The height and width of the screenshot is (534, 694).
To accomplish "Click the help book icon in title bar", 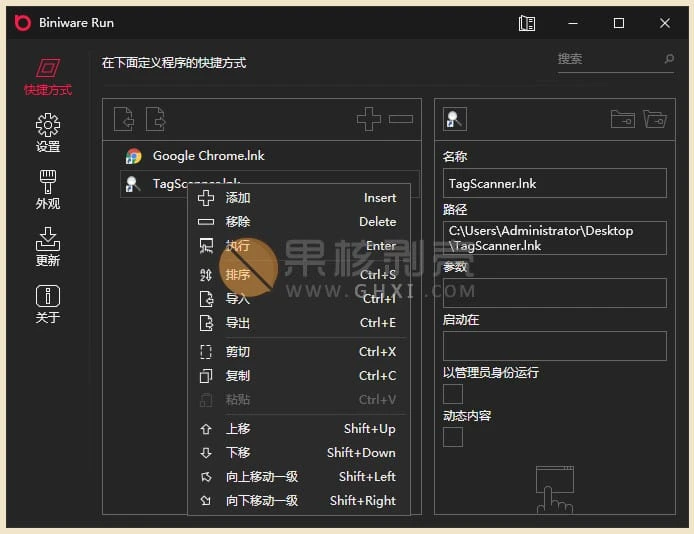I will tap(527, 23).
